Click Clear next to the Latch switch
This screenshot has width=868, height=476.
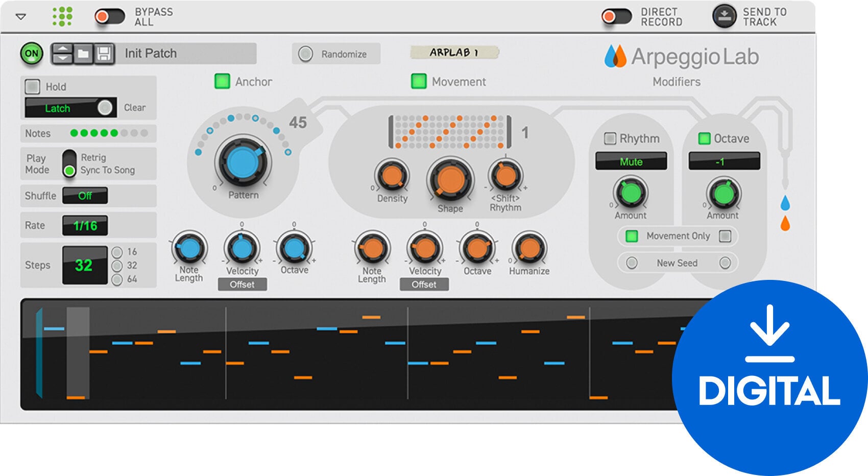coord(134,107)
